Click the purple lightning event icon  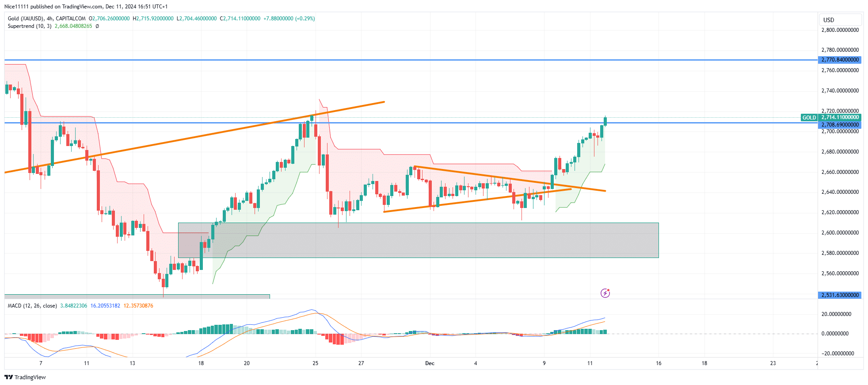click(x=605, y=293)
